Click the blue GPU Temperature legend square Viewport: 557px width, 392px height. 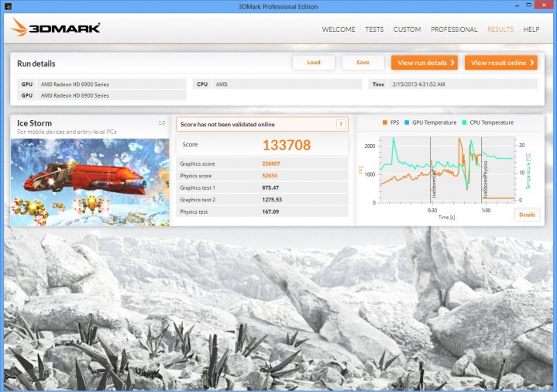[x=407, y=122]
